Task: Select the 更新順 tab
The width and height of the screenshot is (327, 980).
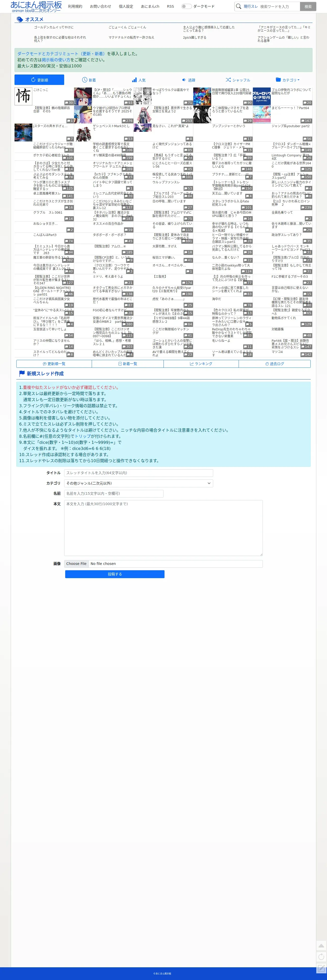Action: click(x=39, y=80)
